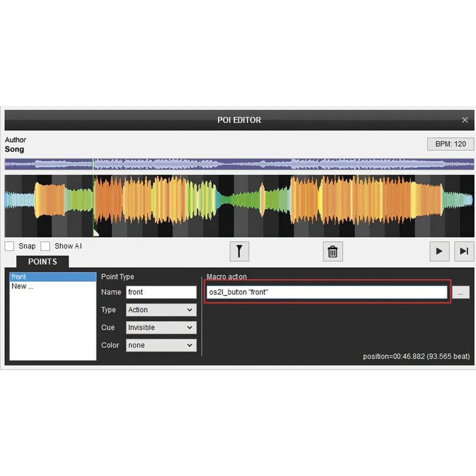Click the white cue marker triangle on the waveform
This screenshot has height=476, width=476.
96,233
